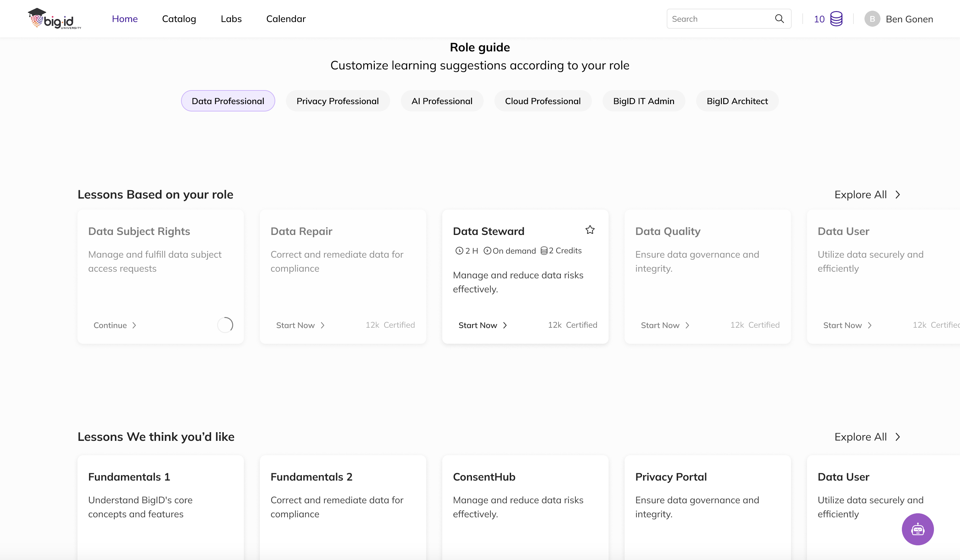Open the Ben Gonen user avatar

872,19
